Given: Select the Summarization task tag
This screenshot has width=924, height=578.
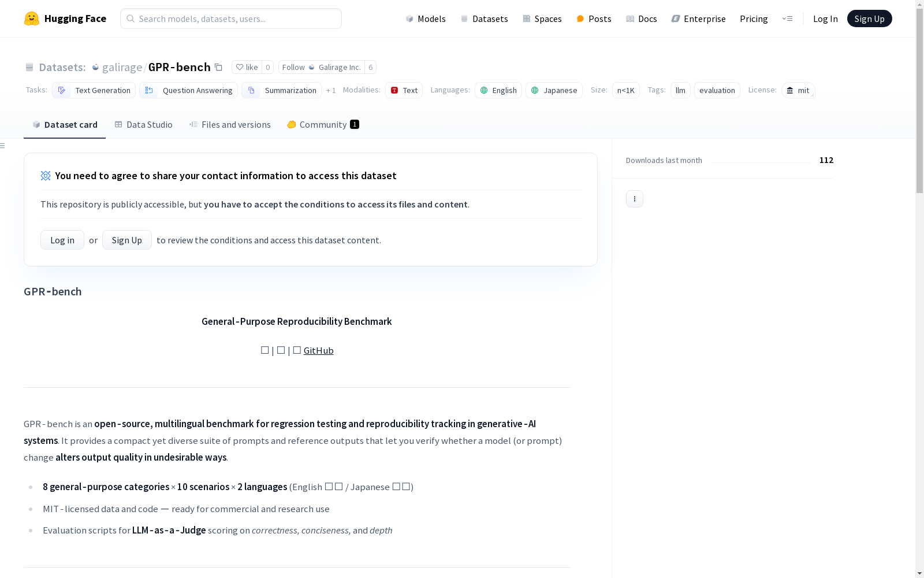Looking at the screenshot, I should (281, 90).
